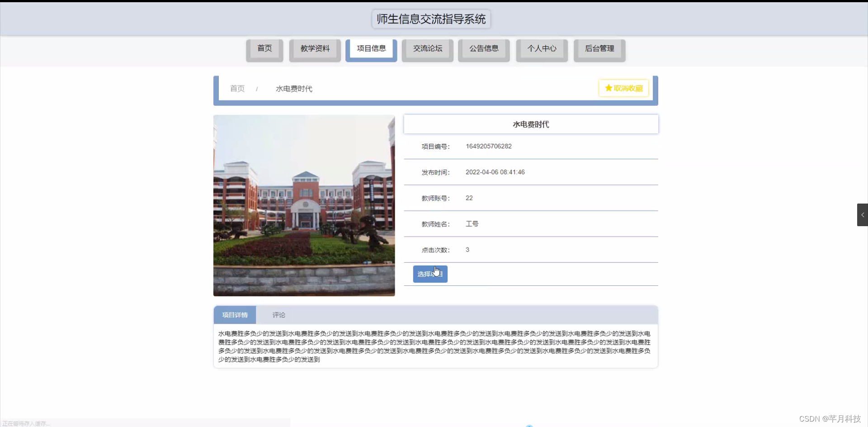Click the 师生信息交流指导系统 site title

[x=430, y=19]
